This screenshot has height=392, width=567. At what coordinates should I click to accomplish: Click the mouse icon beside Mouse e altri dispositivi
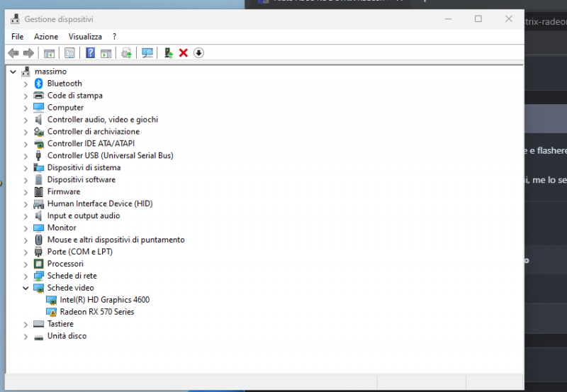tap(39, 240)
